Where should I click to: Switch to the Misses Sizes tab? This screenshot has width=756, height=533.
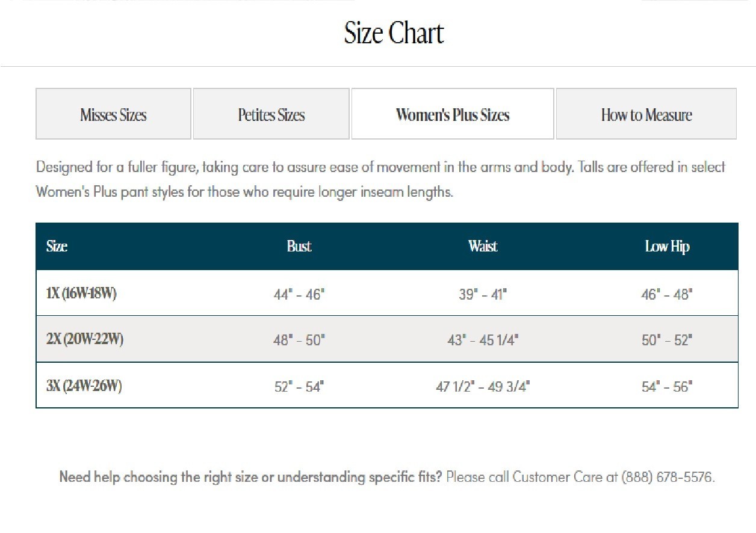(x=113, y=114)
